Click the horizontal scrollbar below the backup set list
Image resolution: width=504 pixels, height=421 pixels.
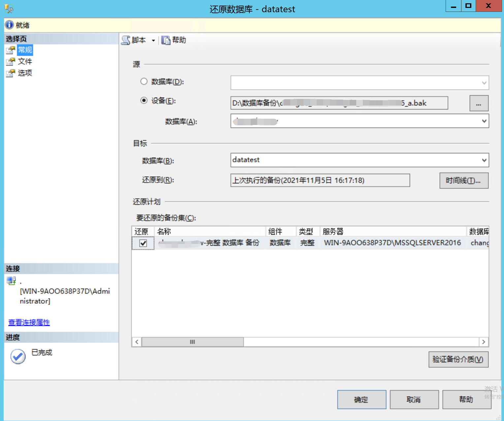(193, 342)
